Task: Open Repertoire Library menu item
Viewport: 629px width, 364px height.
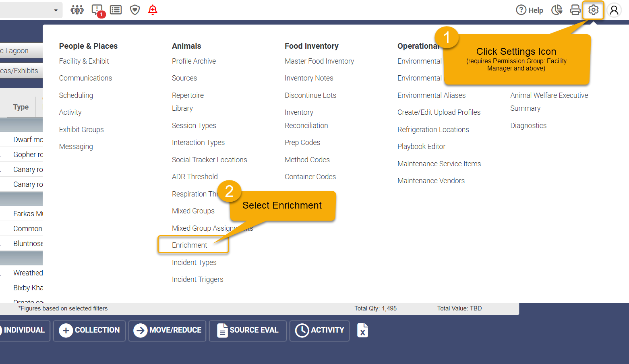Action: pyautogui.click(x=188, y=102)
